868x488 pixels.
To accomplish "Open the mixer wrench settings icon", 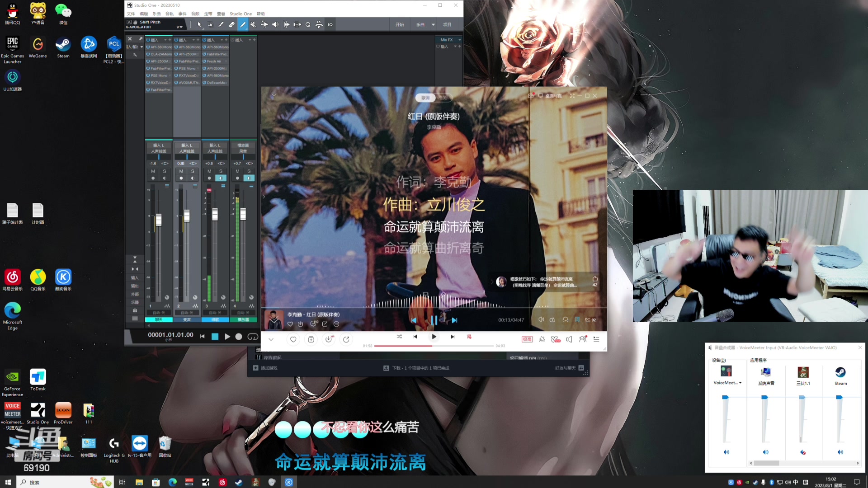I will pyautogui.click(x=135, y=55).
